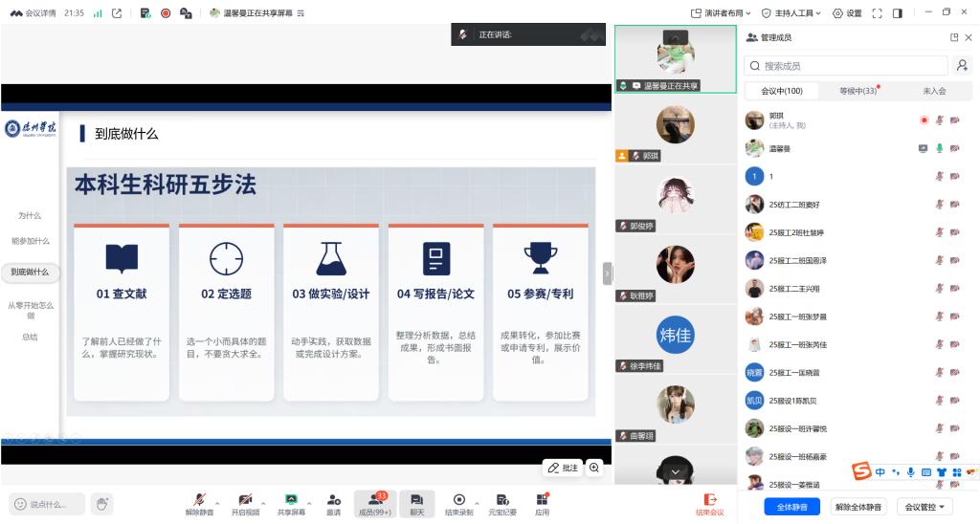Image resolution: width=980 pixels, height=524 pixels.
Task: Click the raise hand icon
Action: pyautogui.click(x=101, y=503)
